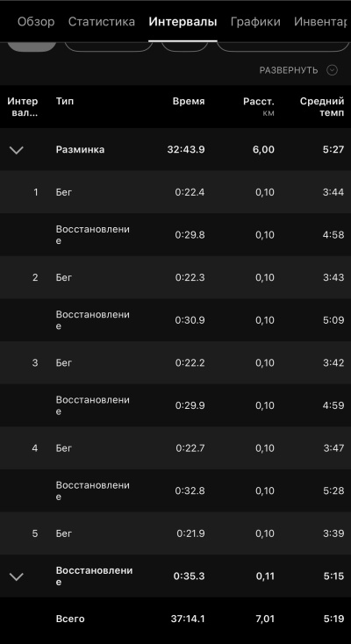Switch to the Обзор tab
Viewport: 351px width, 644px height.
click(x=36, y=21)
